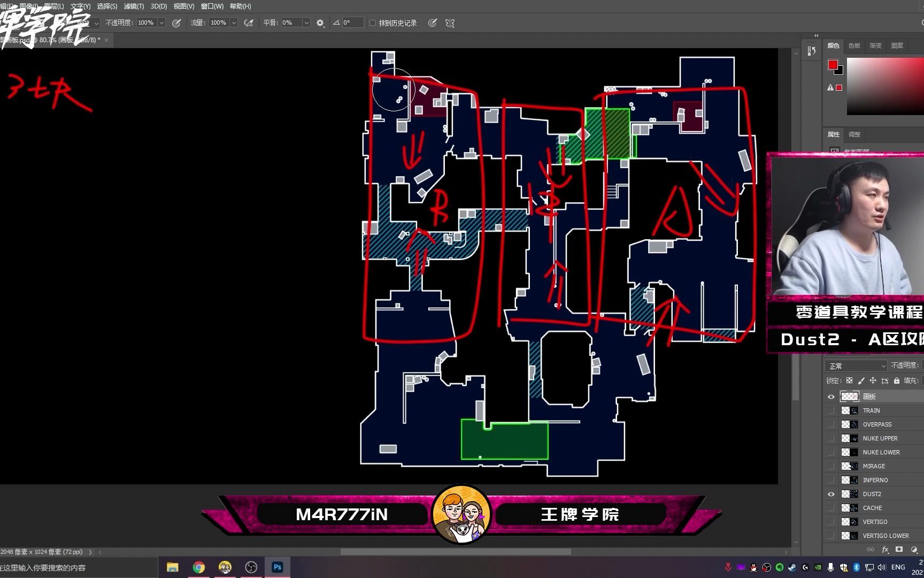Hide the 画板 artboard layer
This screenshot has width=924, height=578.
click(x=831, y=397)
